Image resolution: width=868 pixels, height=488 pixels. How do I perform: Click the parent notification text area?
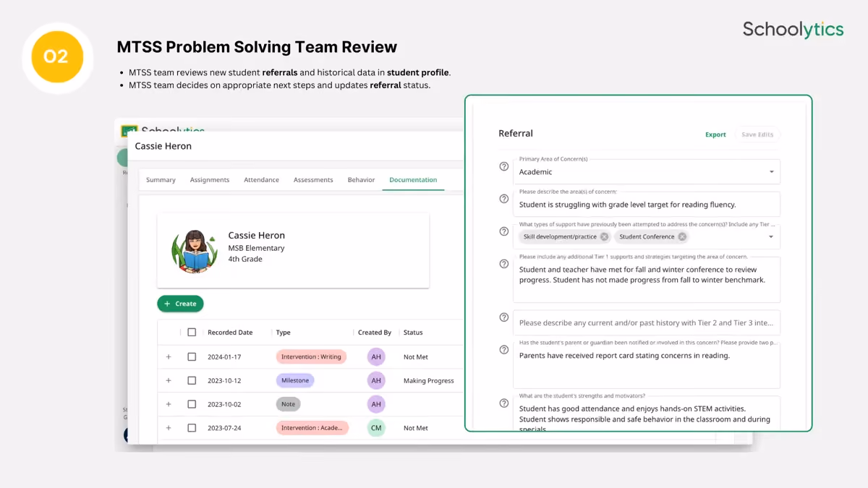coord(647,364)
